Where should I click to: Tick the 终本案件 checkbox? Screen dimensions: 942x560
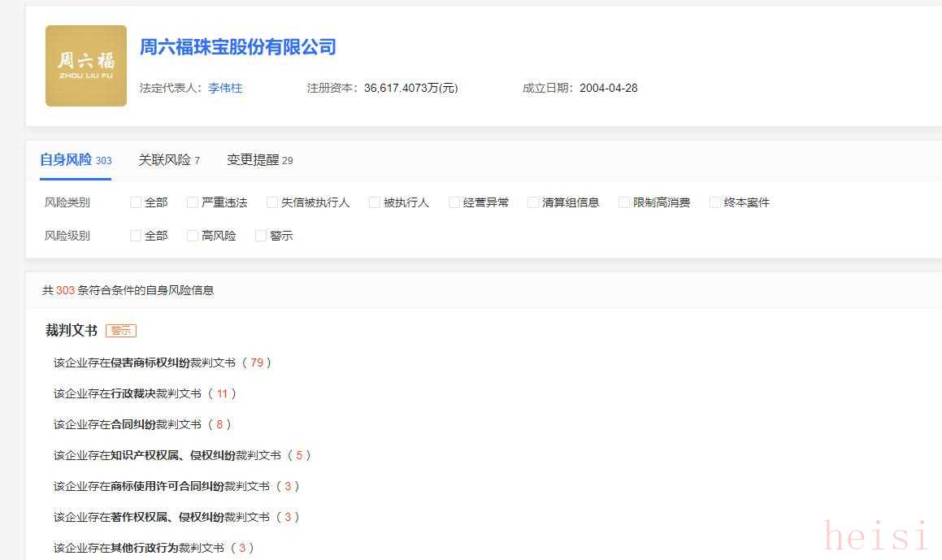pos(715,202)
